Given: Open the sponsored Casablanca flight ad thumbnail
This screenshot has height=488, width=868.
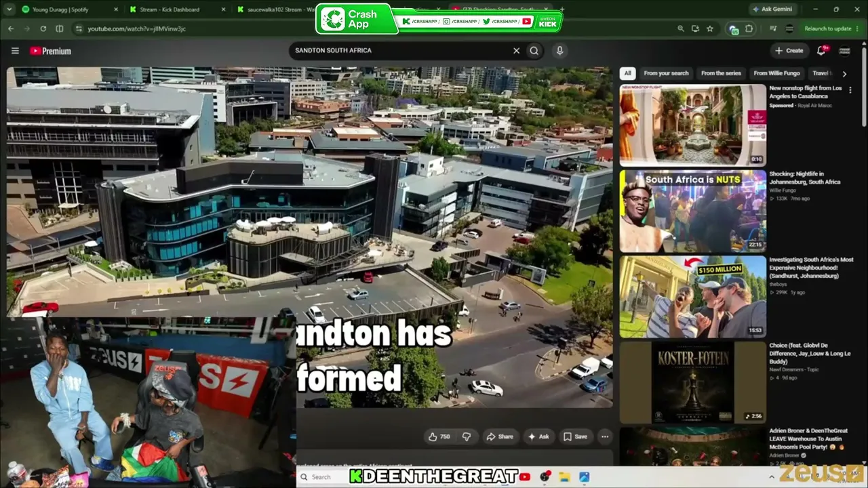Looking at the screenshot, I should (692, 125).
